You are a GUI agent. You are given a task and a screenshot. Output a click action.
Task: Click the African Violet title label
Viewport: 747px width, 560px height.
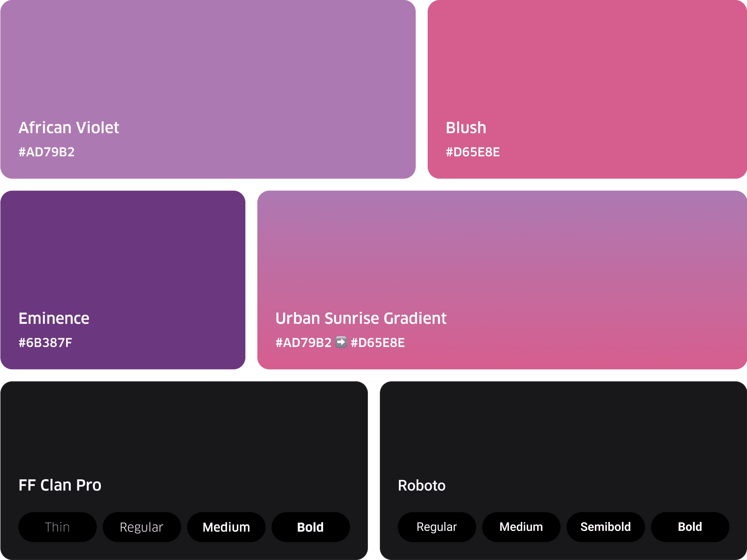[69, 127]
